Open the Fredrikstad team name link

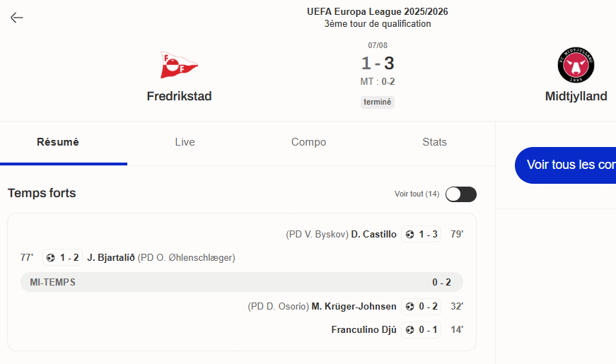tap(179, 96)
